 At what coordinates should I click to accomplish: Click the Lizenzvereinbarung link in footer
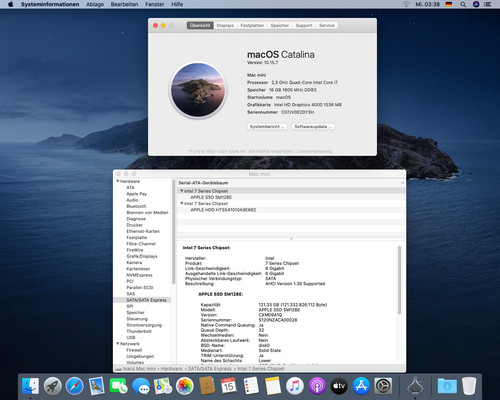coord(314,151)
